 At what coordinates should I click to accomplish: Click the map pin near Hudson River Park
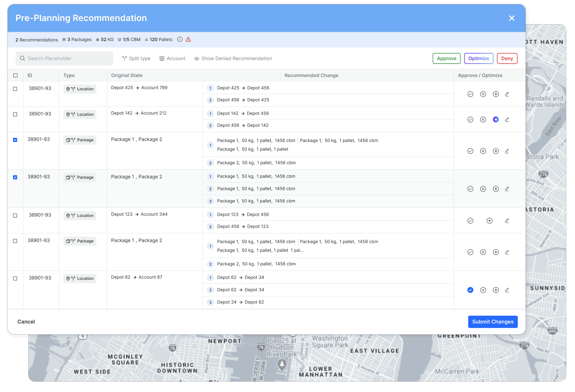click(x=282, y=365)
